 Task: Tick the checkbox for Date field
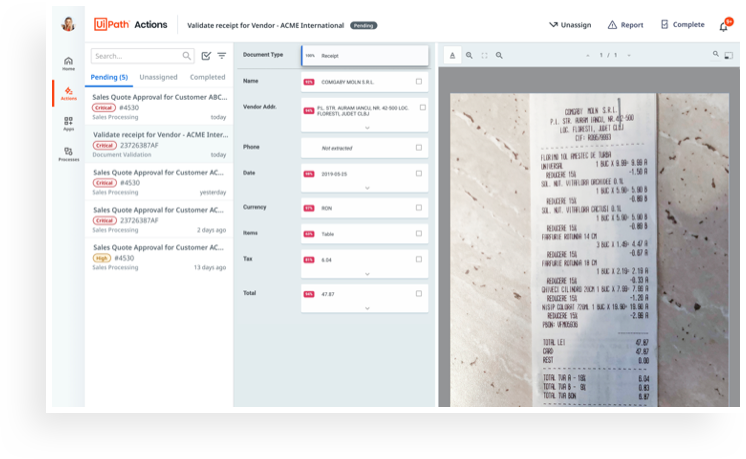(419, 174)
